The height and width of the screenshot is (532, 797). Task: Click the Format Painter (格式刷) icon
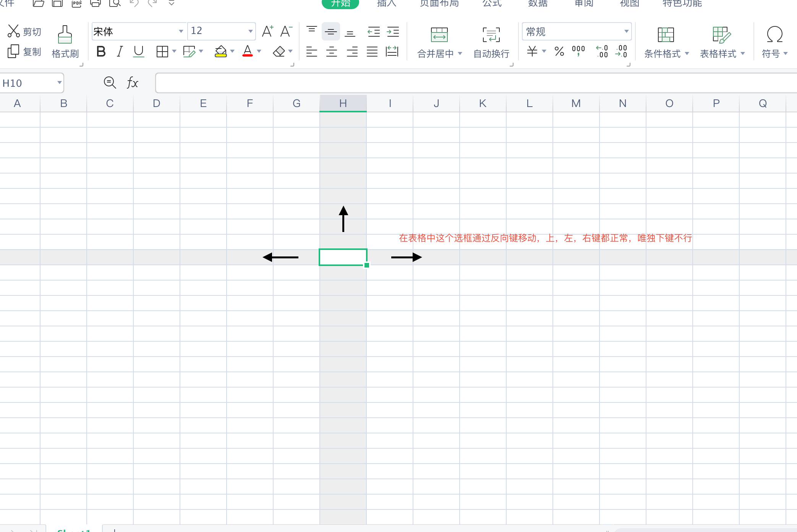coord(65,35)
